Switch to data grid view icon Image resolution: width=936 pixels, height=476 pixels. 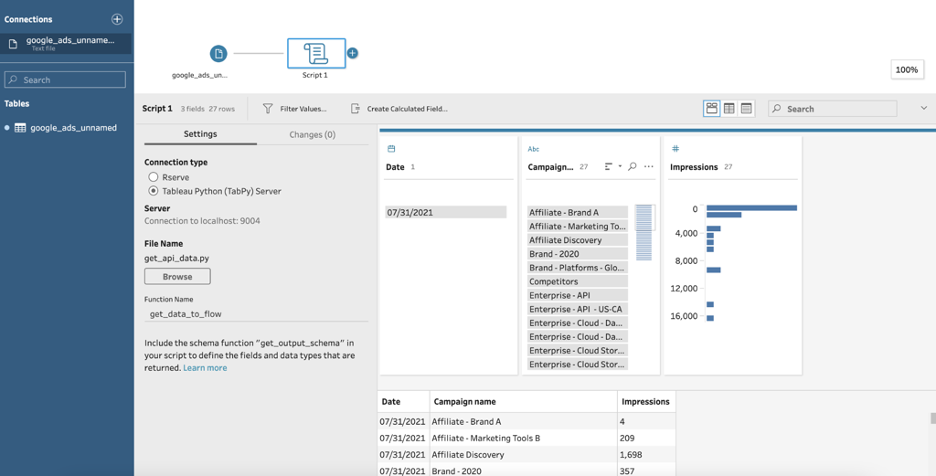tap(729, 108)
